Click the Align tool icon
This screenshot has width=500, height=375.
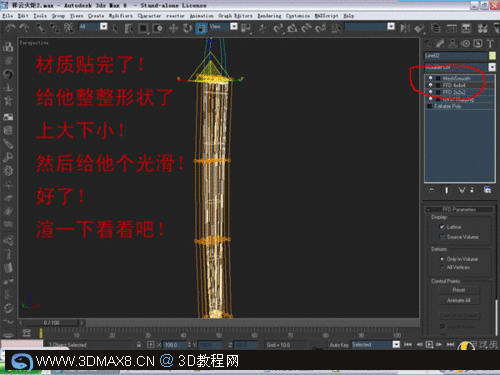[x=419, y=28]
